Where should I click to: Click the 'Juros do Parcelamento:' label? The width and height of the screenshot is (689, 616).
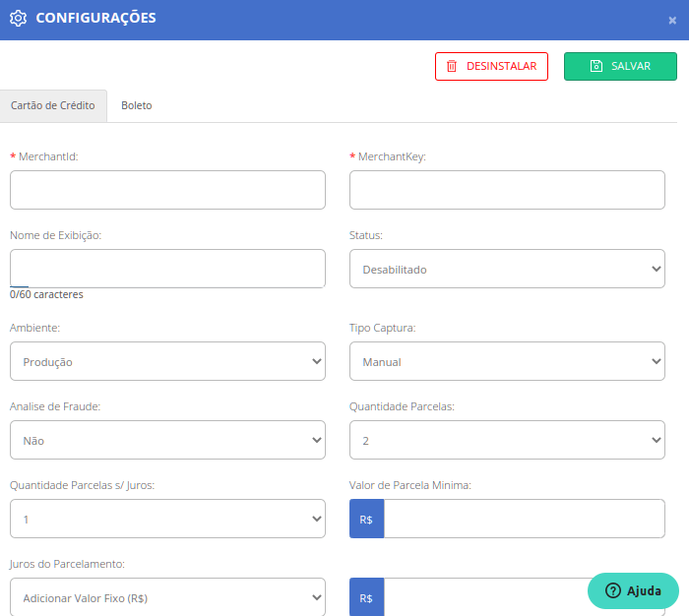click(x=67, y=564)
